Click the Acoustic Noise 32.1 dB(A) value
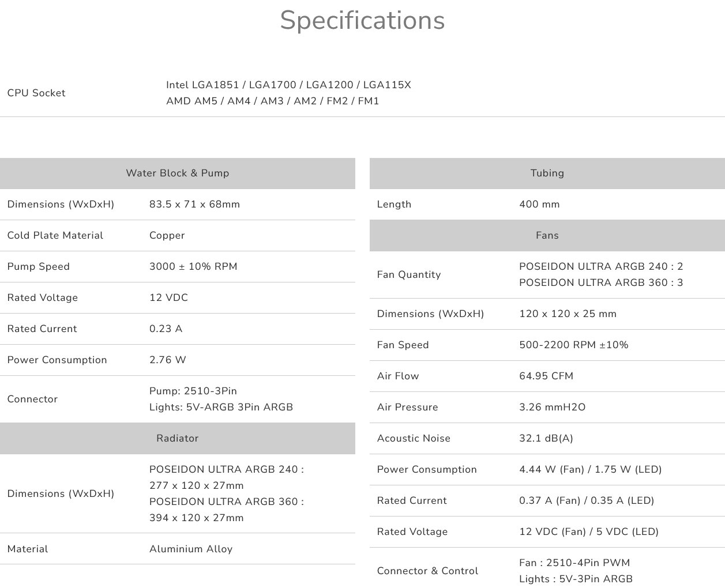The height and width of the screenshot is (588, 725). pos(546,438)
